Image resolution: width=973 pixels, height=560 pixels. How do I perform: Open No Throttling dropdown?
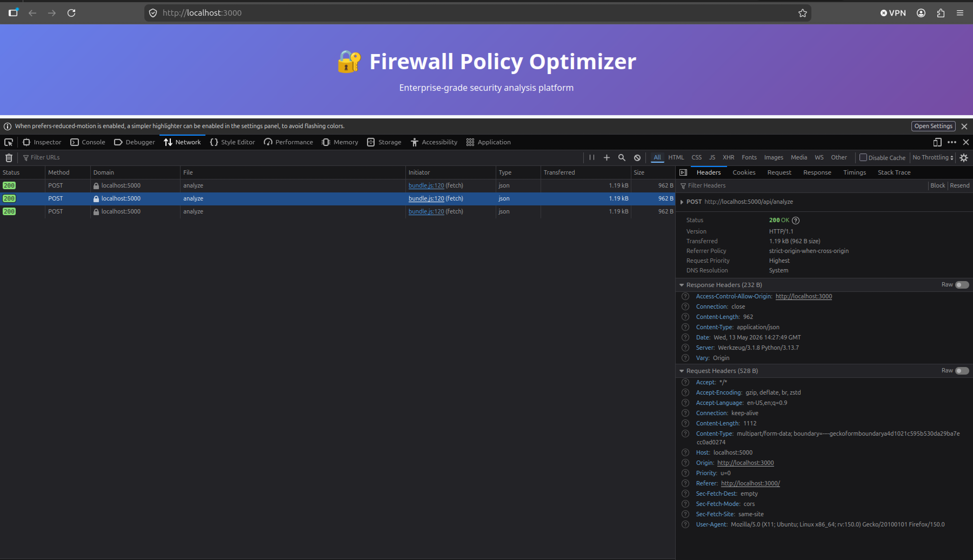933,157
